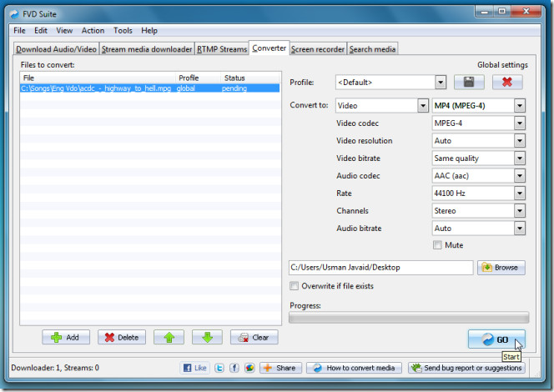Delete the selected file from list
Viewport: 554px width, 392px height.
(122, 337)
